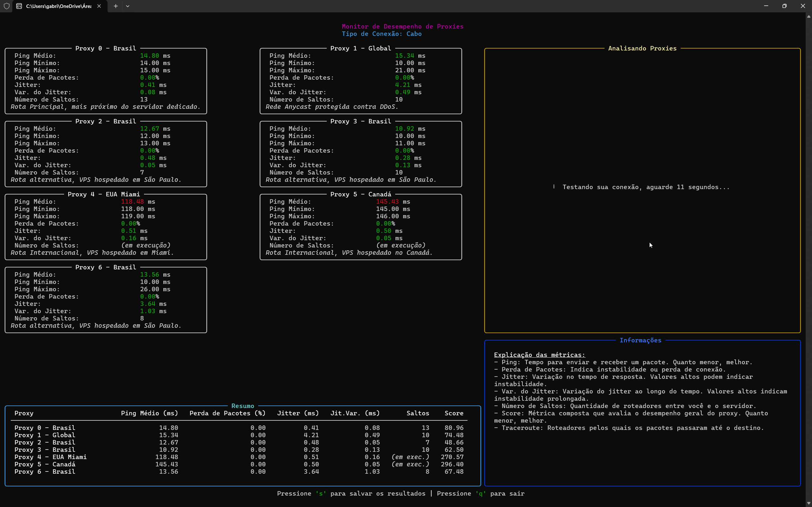This screenshot has height=507, width=812.
Task: Click Rota Internacional Canadá description
Action: (349, 253)
